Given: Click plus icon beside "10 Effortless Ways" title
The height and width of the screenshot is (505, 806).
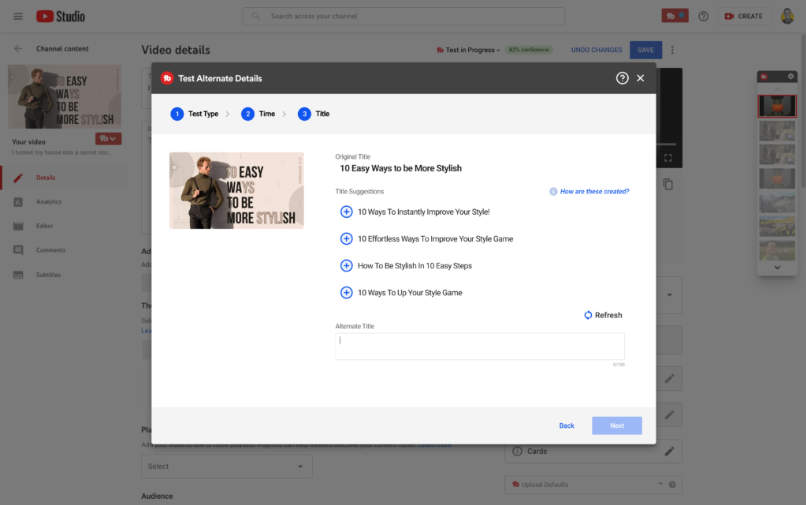Looking at the screenshot, I should [x=346, y=239].
